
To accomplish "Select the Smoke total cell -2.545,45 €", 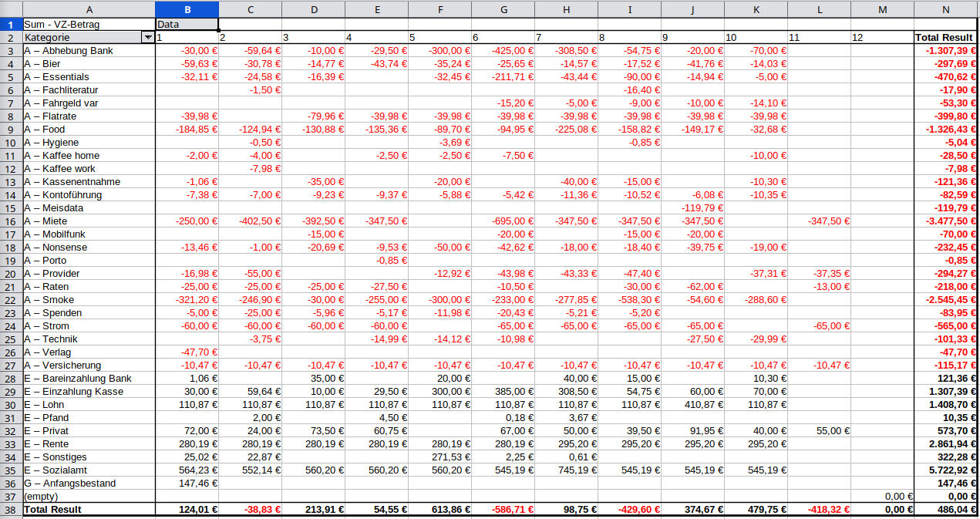I will (x=945, y=300).
